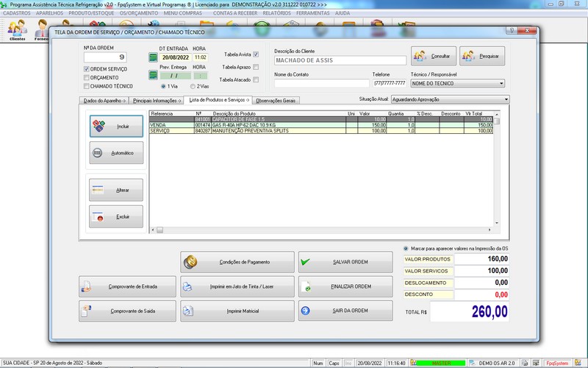The width and height of the screenshot is (588, 368).
Task: Click DESCONTO value field
Action: pos(481,294)
